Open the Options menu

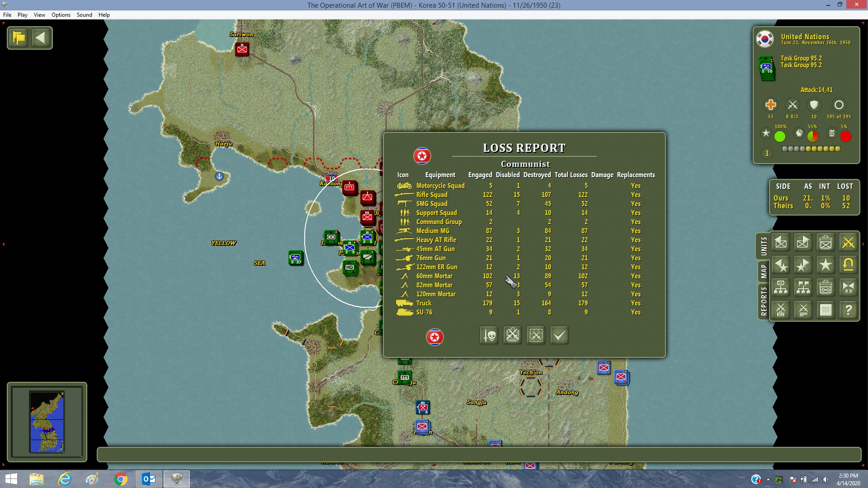tap(61, 15)
